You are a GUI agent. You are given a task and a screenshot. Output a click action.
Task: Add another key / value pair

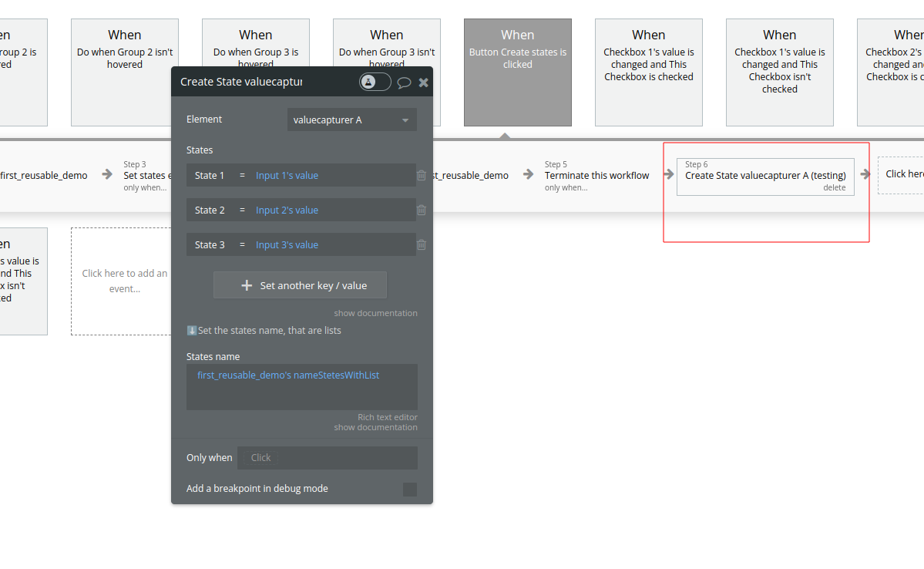click(300, 285)
